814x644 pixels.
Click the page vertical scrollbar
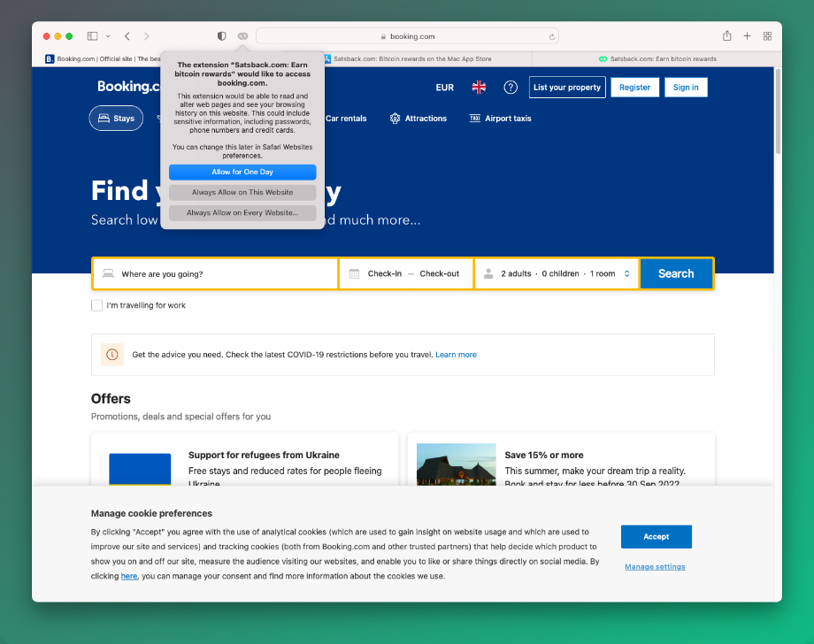pyautogui.click(x=778, y=111)
